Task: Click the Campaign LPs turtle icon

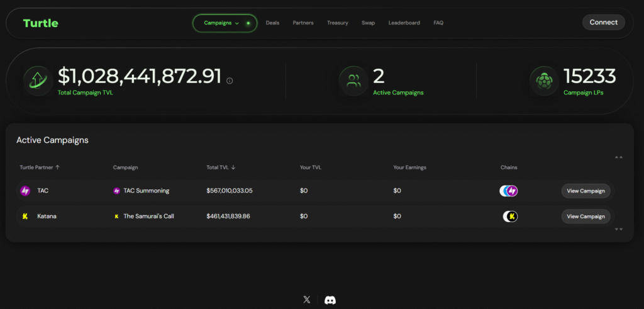Action: pyautogui.click(x=544, y=81)
